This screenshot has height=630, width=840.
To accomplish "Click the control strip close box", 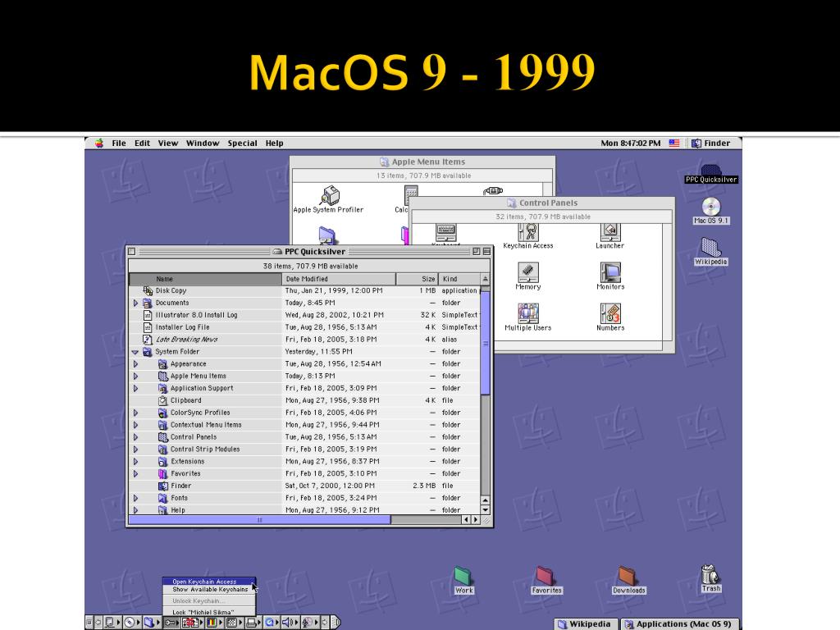I will (89, 623).
